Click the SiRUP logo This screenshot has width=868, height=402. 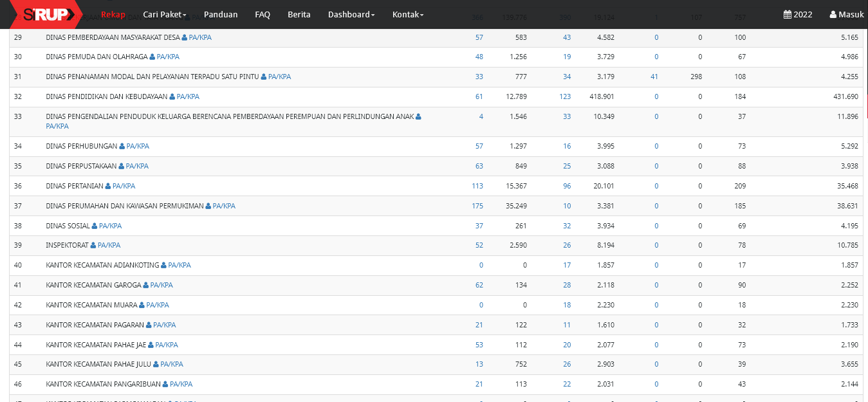coord(45,14)
